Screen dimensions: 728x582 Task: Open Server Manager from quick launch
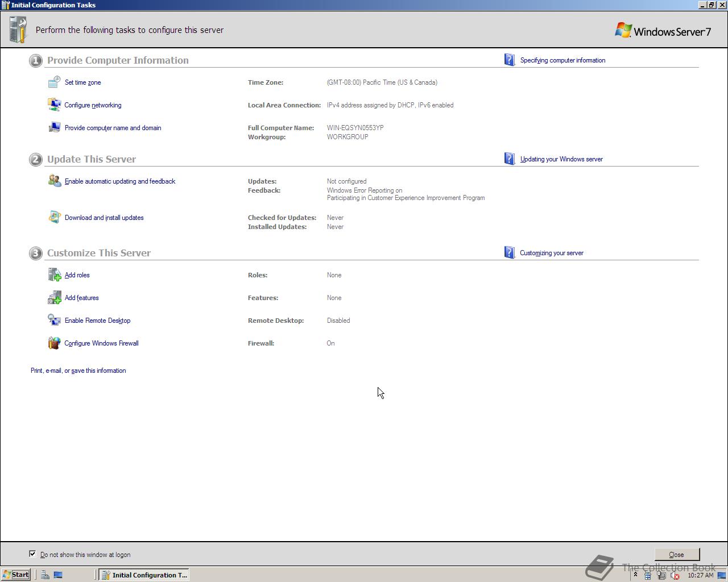click(x=45, y=575)
